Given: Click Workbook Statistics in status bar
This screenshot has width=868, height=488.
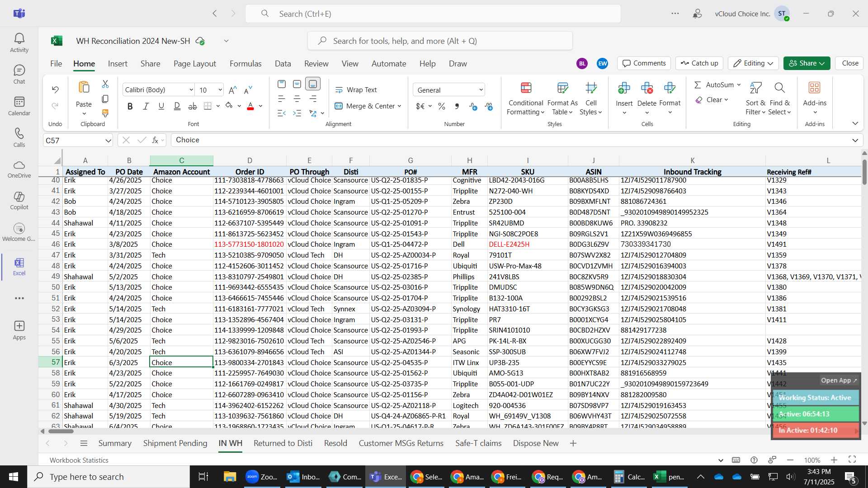Looking at the screenshot, I should click(x=79, y=460).
